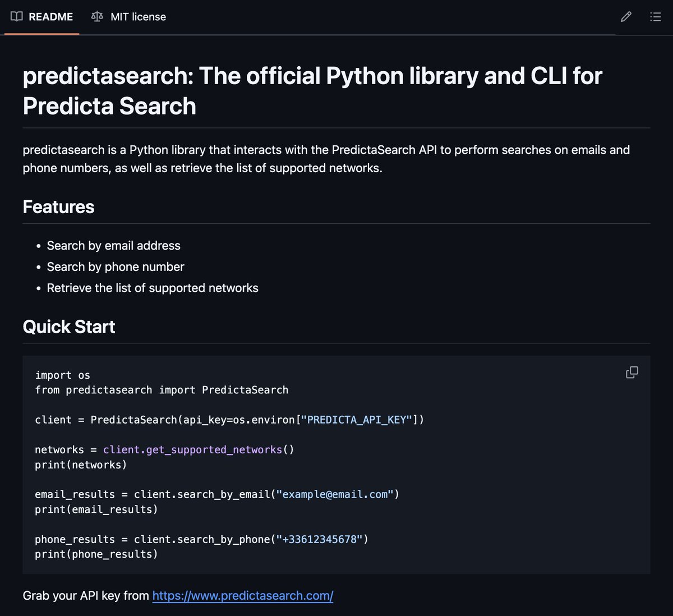
Task: Switch to the MIT license tab
Action: click(x=128, y=17)
